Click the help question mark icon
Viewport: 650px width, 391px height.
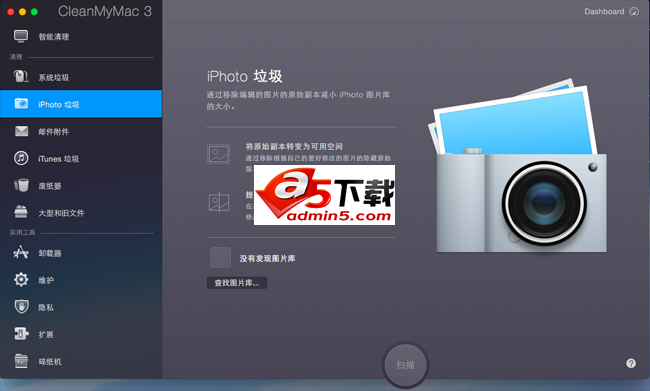(x=631, y=363)
